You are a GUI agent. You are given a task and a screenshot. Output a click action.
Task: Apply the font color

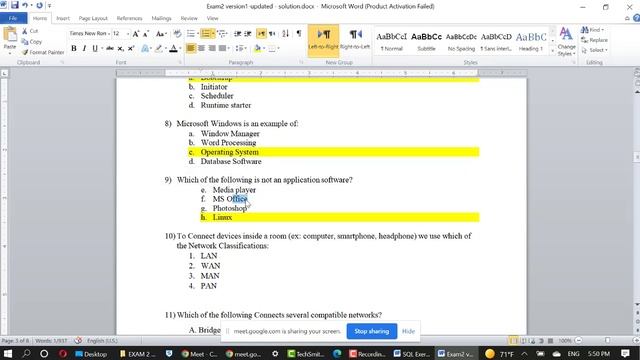173,48
